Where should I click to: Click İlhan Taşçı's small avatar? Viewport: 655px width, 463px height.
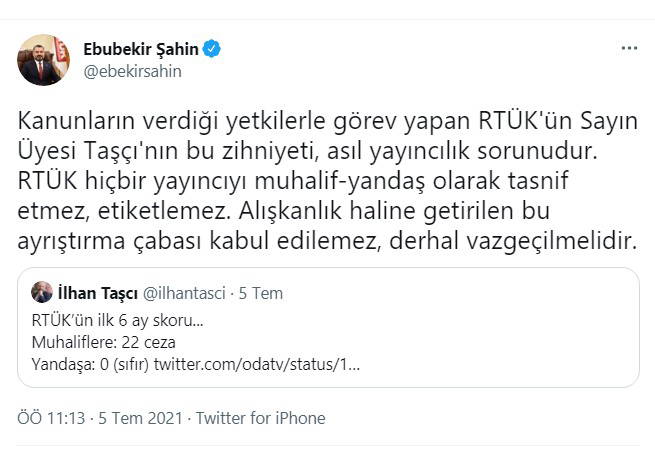[43, 293]
